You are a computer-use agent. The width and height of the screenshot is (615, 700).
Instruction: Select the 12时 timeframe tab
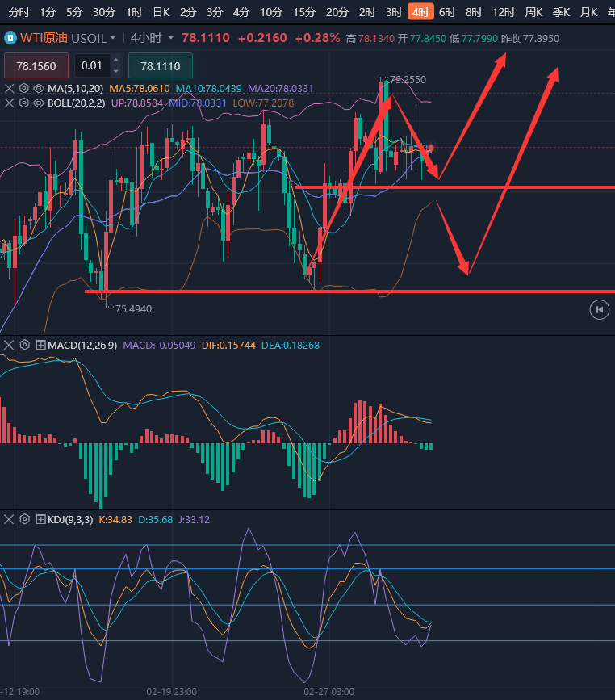pos(504,12)
